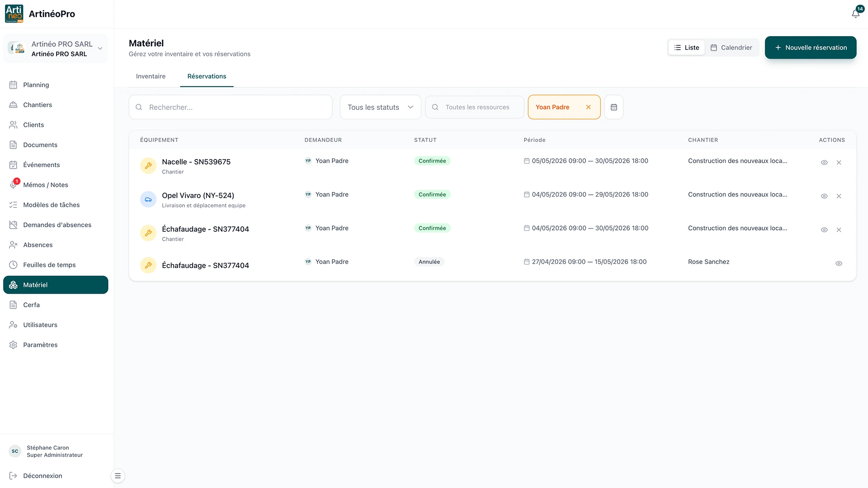The height and width of the screenshot is (488, 868).
Task: View the Nacelle - SN539675 reservation details
Action: point(824,163)
